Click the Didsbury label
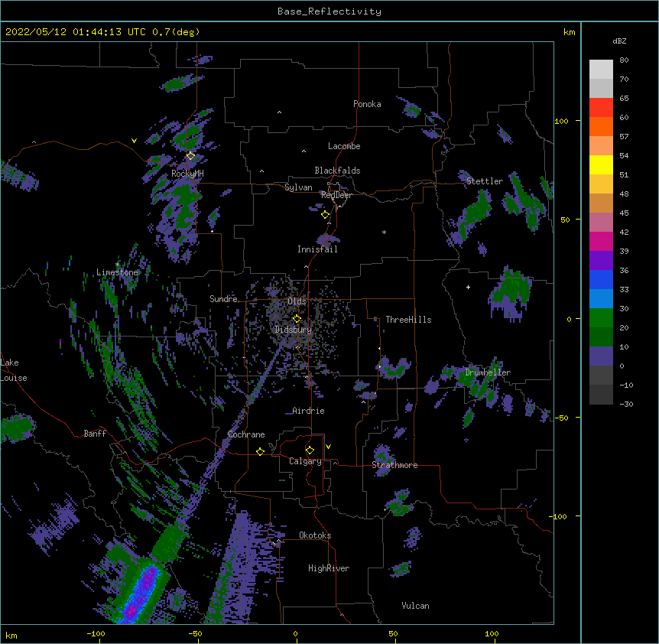Screen dimensions: 659x644 pos(294,330)
